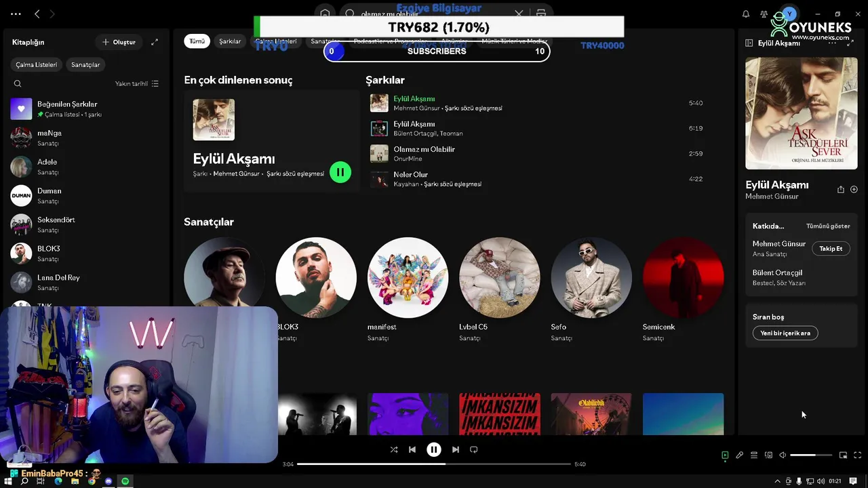Pause playback in the player bar
The height and width of the screenshot is (488, 868).
point(434,449)
